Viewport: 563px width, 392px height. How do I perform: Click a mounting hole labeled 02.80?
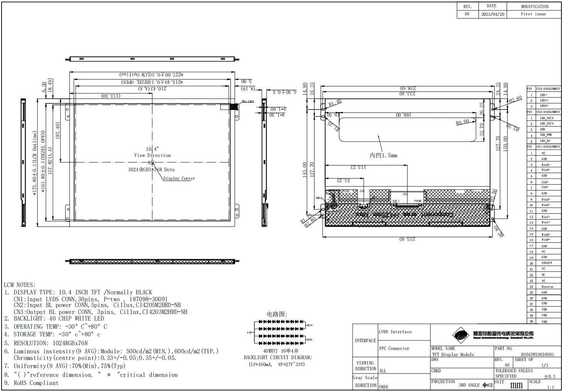[x=493, y=108]
